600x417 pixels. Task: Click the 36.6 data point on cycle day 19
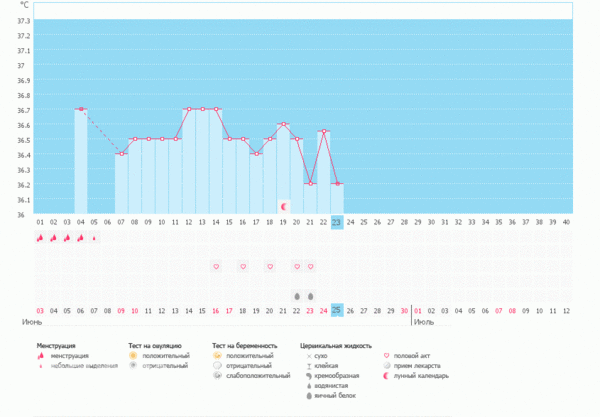click(283, 124)
